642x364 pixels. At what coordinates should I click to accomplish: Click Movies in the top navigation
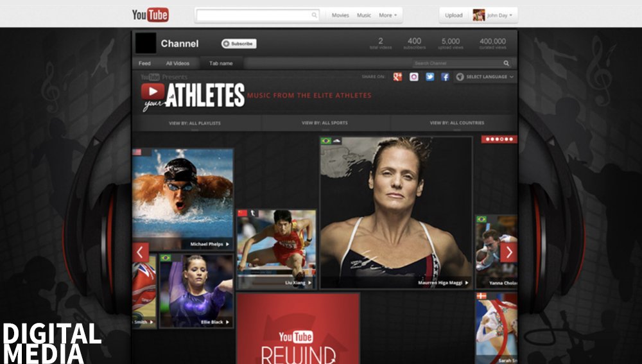tap(340, 15)
